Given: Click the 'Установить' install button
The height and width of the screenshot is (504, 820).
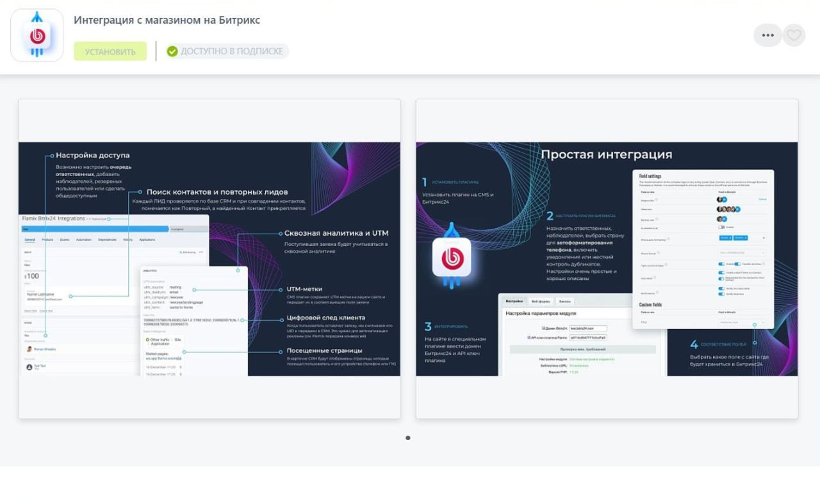Looking at the screenshot, I should (x=110, y=51).
